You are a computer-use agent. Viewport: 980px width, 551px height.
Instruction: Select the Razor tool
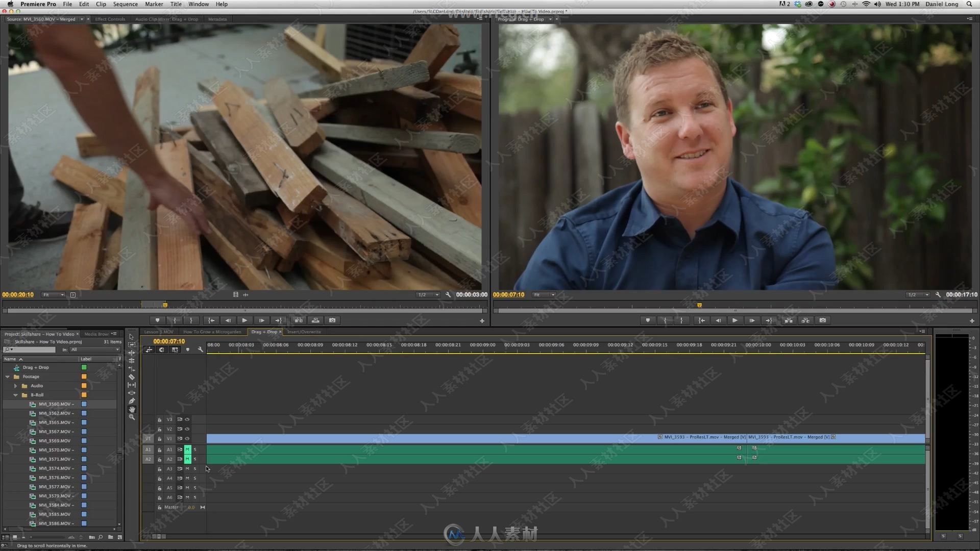click(x=131, y=377)
